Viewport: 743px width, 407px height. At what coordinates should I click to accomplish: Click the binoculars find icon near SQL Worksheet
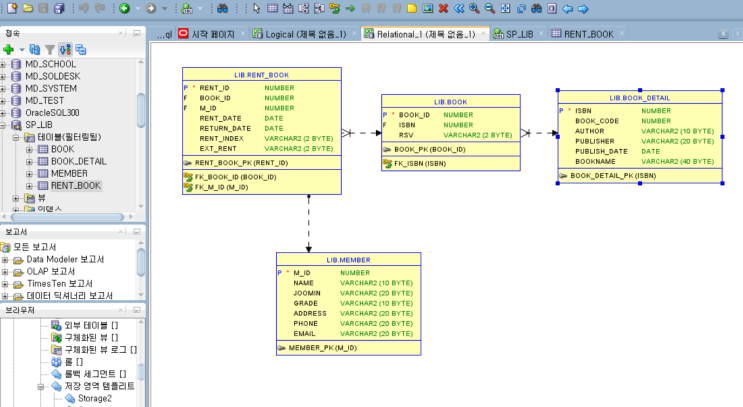222,8
